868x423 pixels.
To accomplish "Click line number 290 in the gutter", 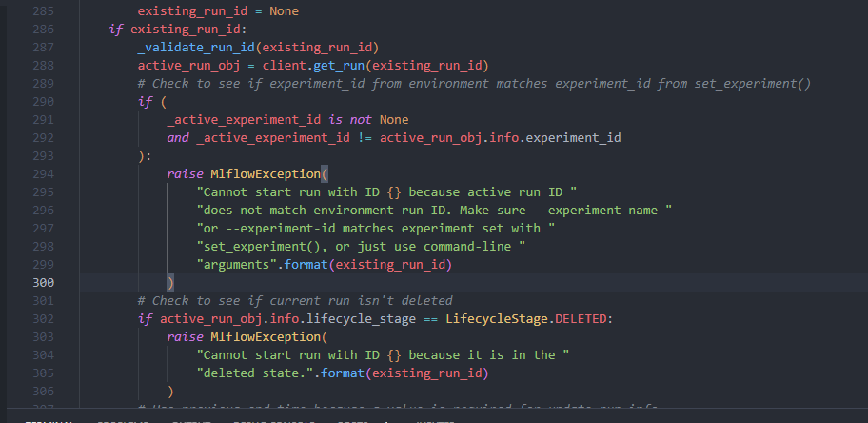I will point(43,101).
